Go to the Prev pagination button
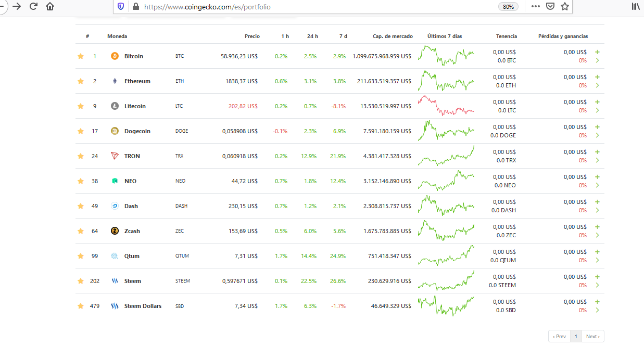This screenshot has width=644, height=346. pyautogui.click(x=559, y=337)
